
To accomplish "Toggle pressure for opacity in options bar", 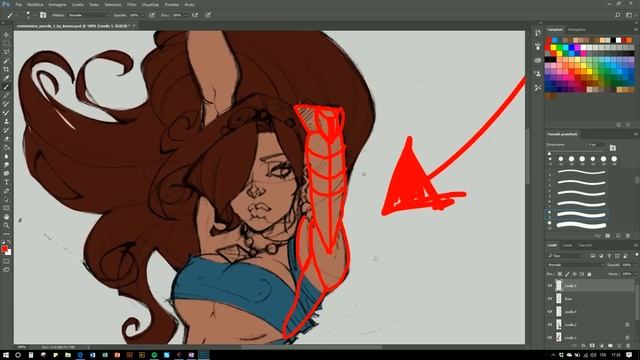I will (152, 15).
